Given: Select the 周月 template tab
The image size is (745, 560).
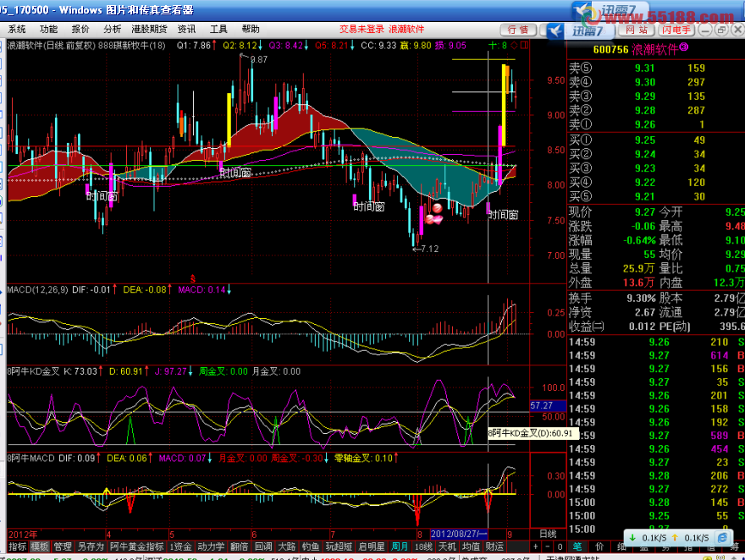Looking at the screenshot, I should point(400,546).
